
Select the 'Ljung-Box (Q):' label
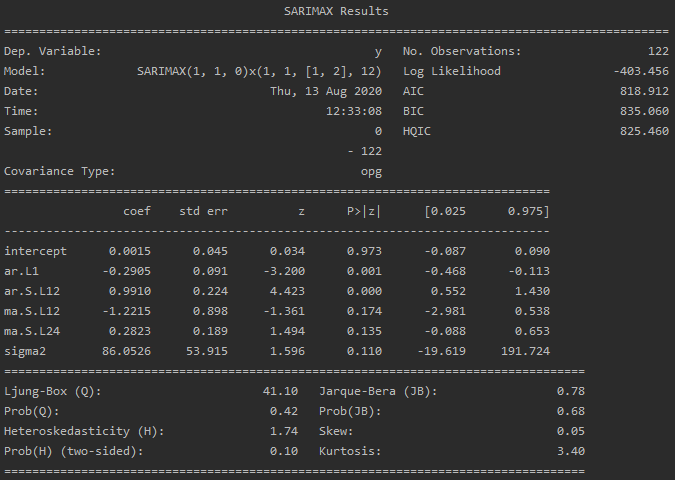(x=53, y=391)
